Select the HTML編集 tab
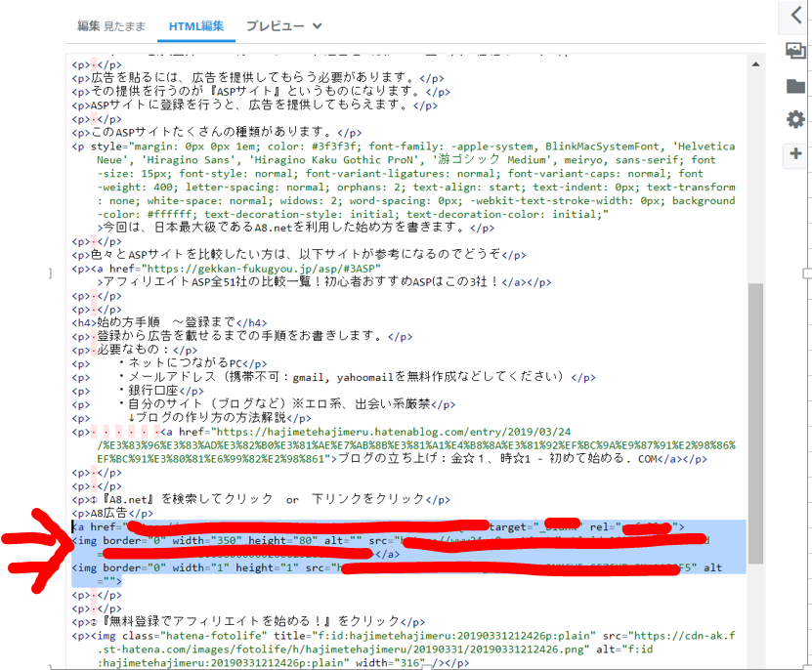The image size is (812, 670). [196, 26]
